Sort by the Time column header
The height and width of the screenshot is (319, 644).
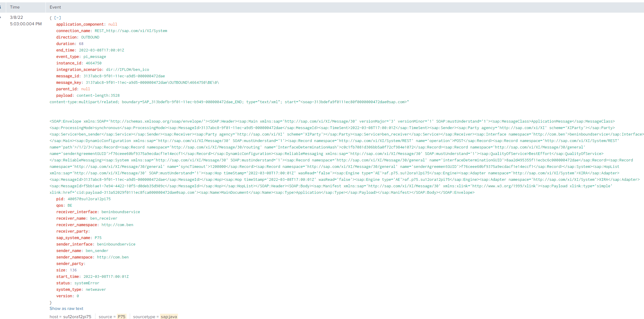click(x=15, y=7)
